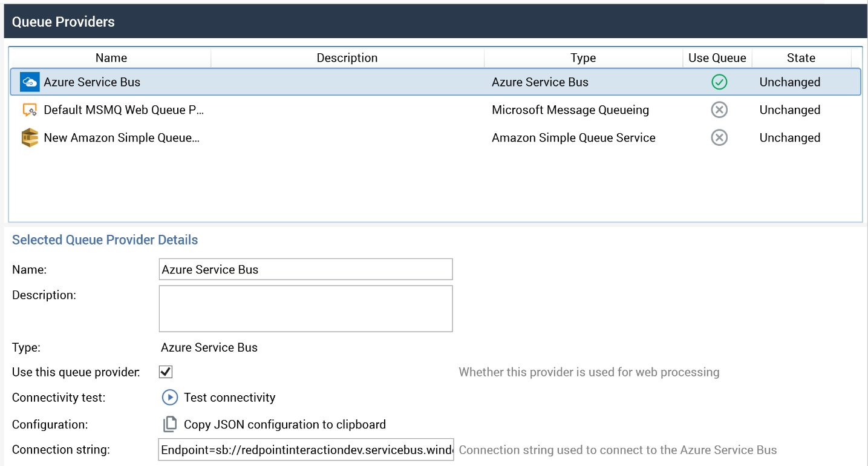This screenshot has height=466, width=868.
Task: Click the Use Queue X icon for Amazon
Action: [x=719, y=138]
